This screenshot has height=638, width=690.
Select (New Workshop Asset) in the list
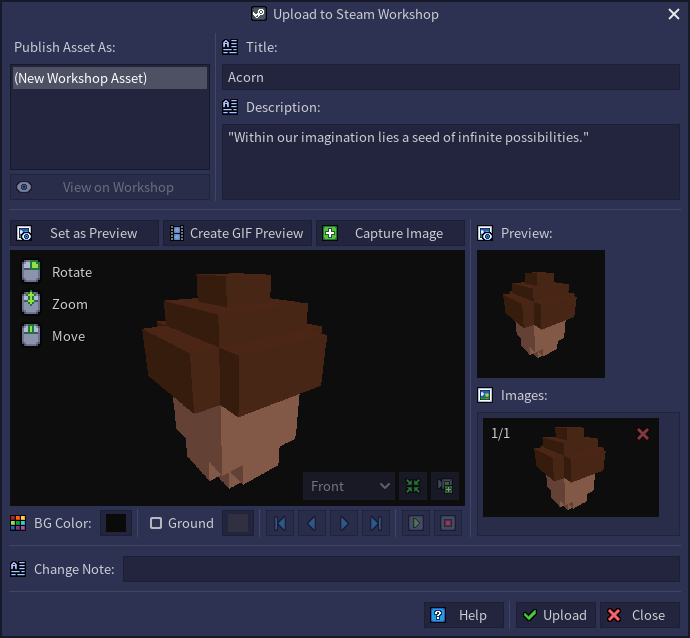click(110, 78)
